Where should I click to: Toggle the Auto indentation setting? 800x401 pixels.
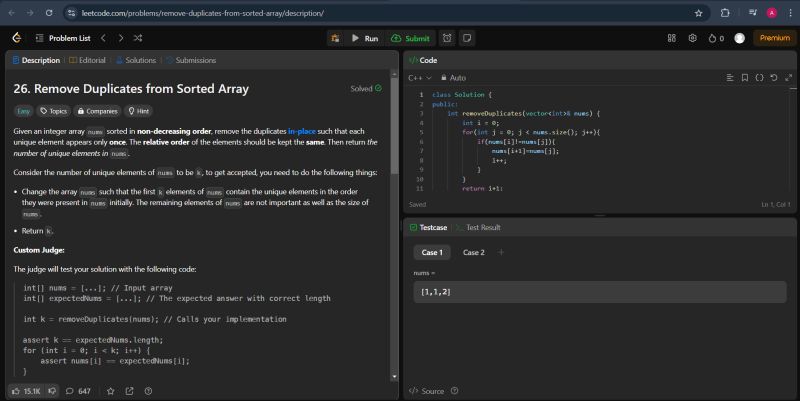coord(453,77)
